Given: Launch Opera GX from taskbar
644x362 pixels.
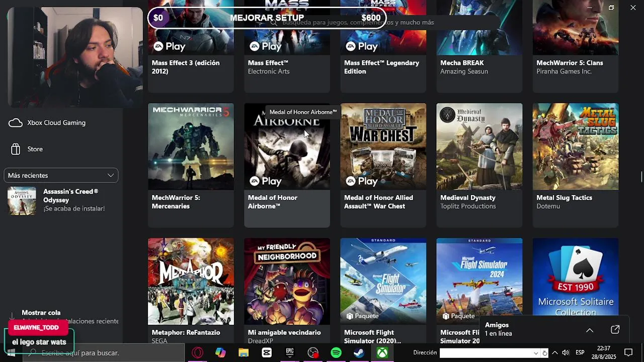Looking at the screenshot, I should point(197,353).
